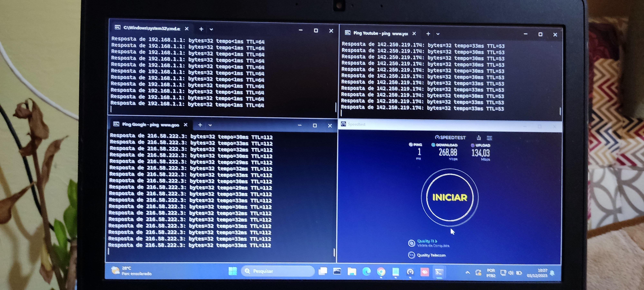Open the Speedtest app icon in taskbar
Screen dimensions: 644x290
click(410, 272)
